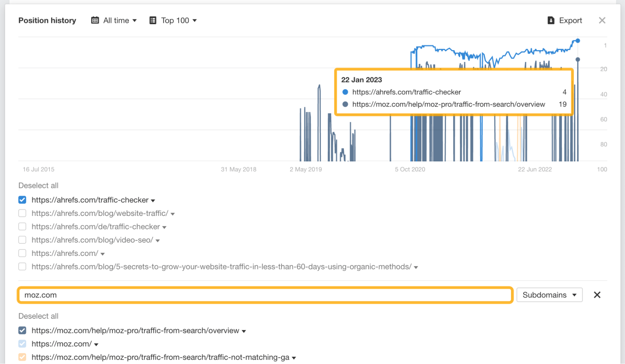
Task: Click Deselect all above the ahrefs URL list
Action: 38,185
